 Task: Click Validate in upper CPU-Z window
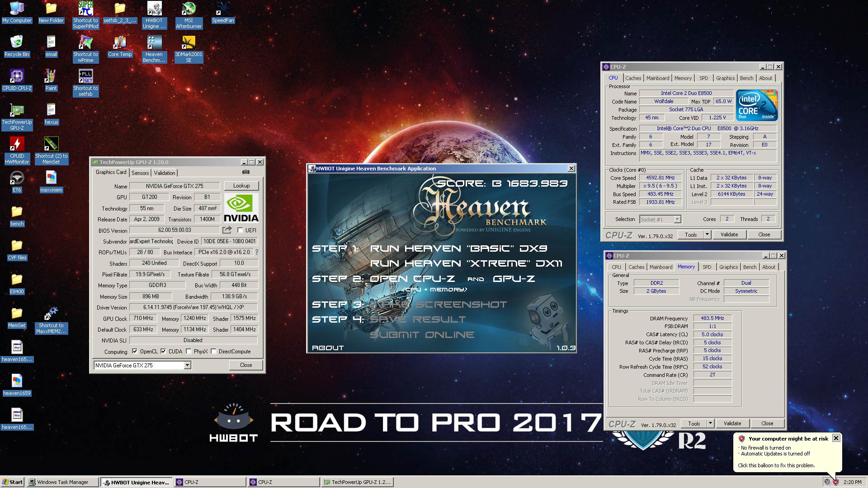coord(729,235)
